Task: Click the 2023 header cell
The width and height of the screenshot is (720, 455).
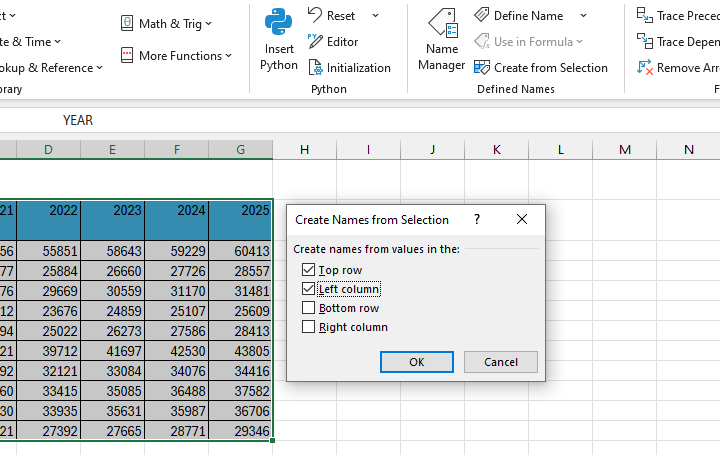Action: [x=112, y=220]
